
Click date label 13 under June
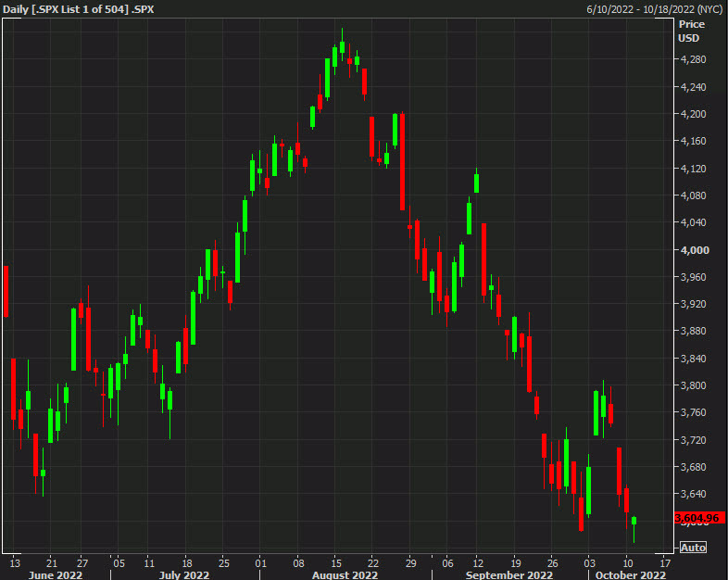point(15,563)
